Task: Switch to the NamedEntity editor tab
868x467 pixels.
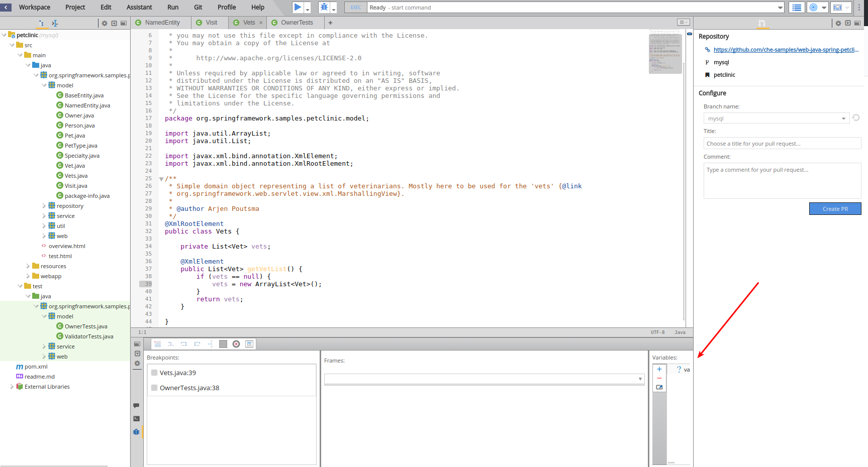Action: (161, 23)
